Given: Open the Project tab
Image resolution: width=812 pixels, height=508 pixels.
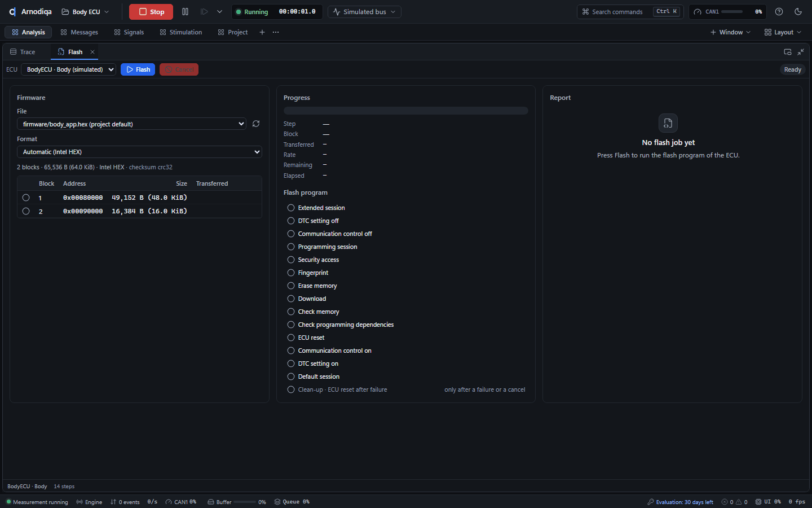Looking at the screenshot, I should point(232,32).
